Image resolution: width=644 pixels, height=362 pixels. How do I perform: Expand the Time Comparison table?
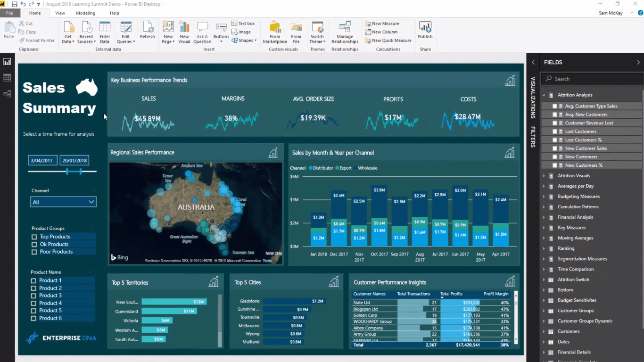point(544,269)
